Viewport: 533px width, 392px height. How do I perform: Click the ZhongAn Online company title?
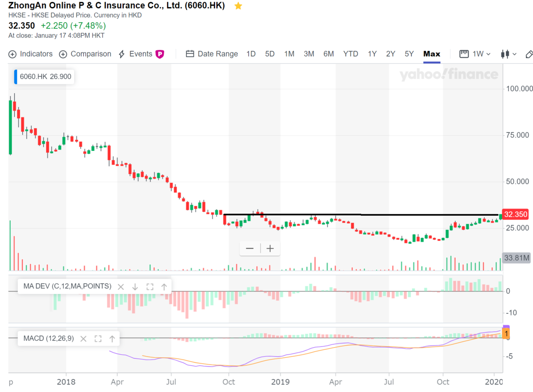117,6
